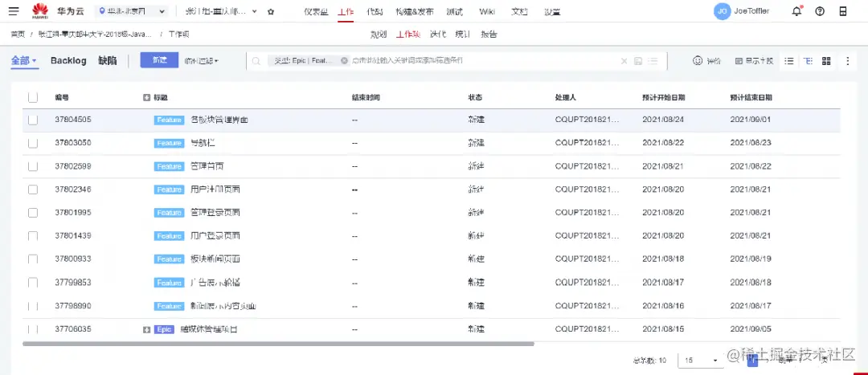Click the blue new work item button

[x=159, y=60]
